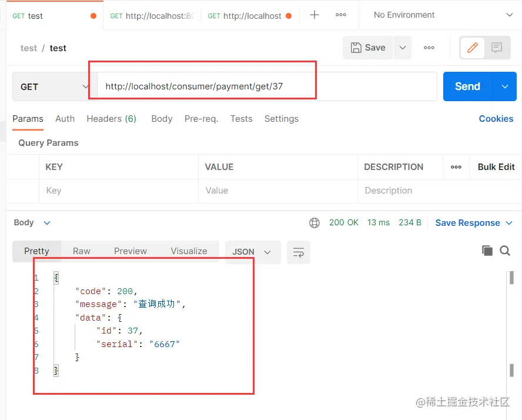Viewport: 522px width, 420px height.
Task: Click the 234 B response size
Action: 410,222
